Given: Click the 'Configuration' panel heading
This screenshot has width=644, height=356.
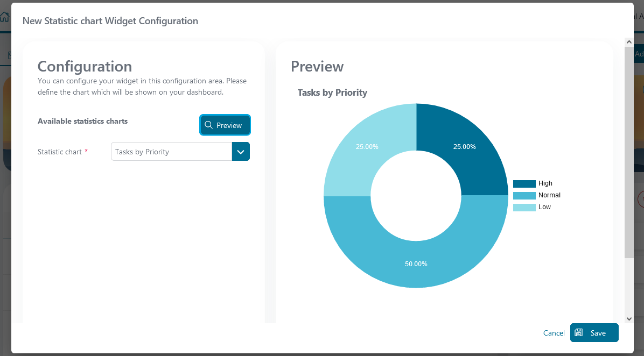Looking at the screenshot, I should 85,67.
